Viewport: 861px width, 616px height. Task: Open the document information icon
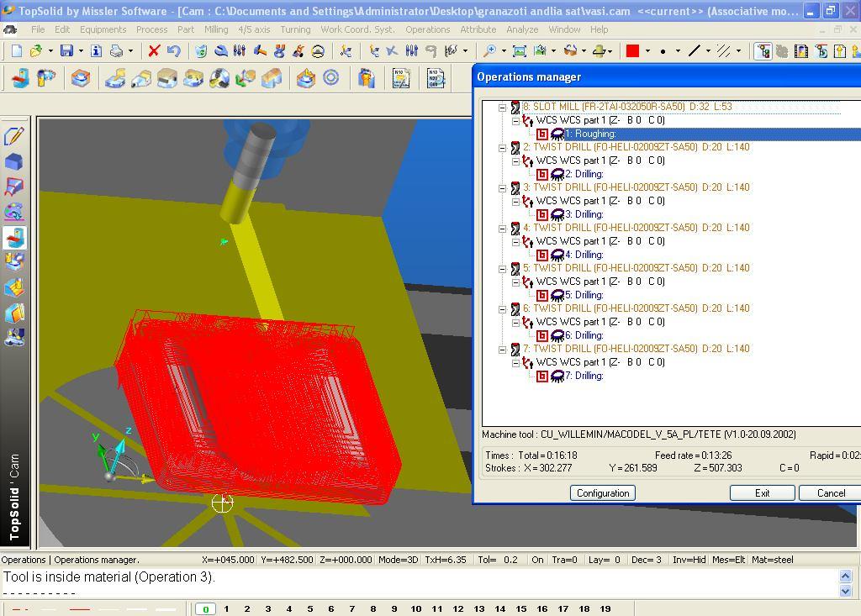click(x=96, y=51)
